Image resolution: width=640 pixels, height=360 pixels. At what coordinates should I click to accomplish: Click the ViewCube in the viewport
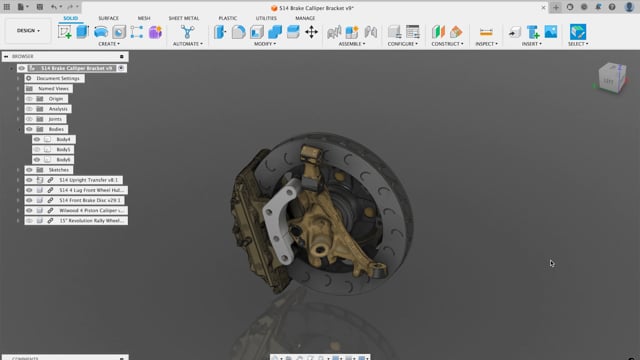click(611, 78)
